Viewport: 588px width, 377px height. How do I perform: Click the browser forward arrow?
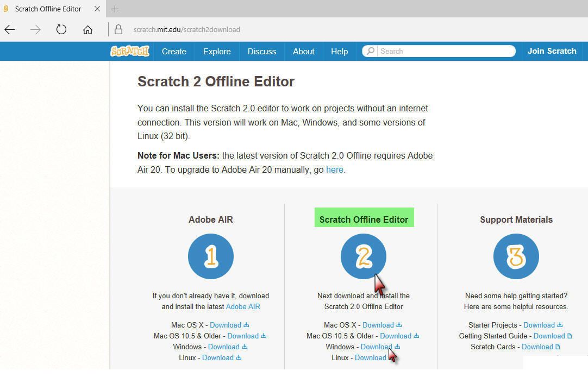coord(36,29)
